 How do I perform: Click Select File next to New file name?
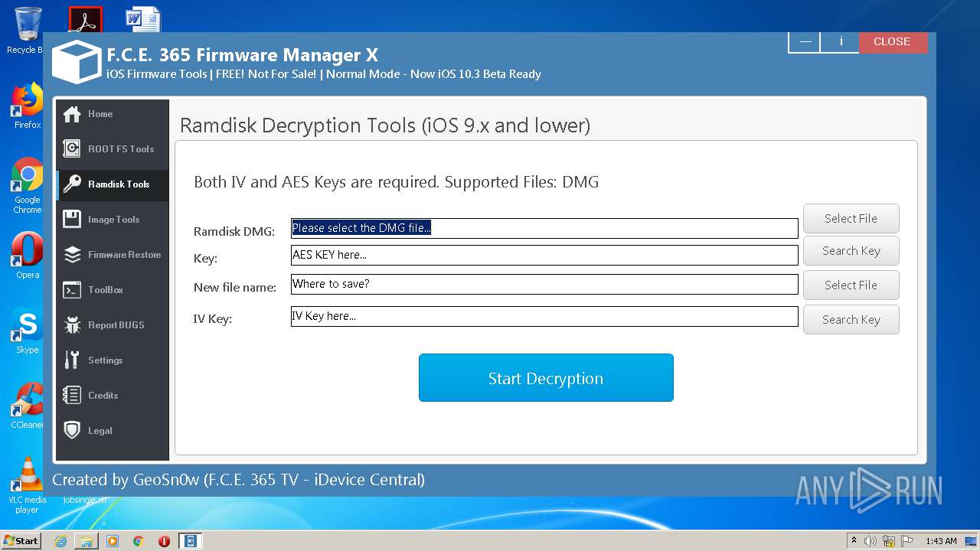click(851, 285)
